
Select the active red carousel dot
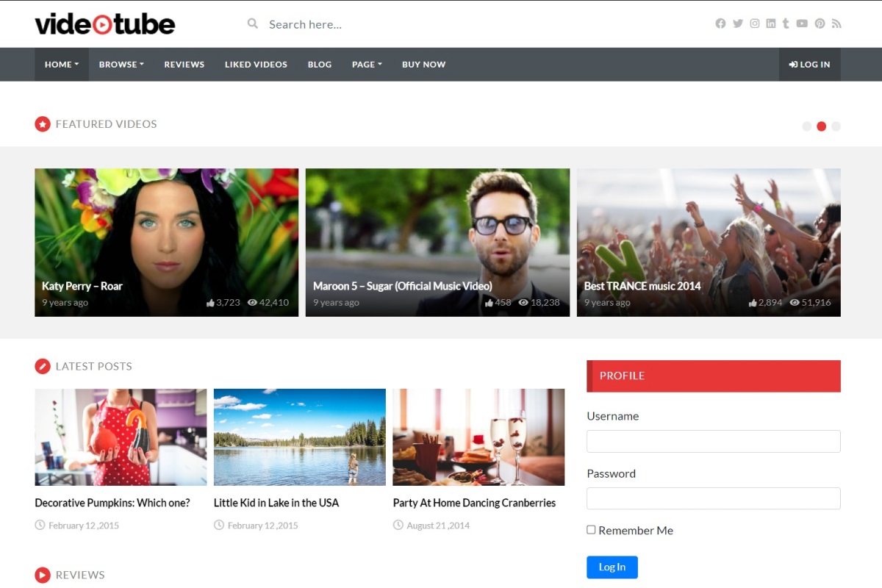click(821, 126)
